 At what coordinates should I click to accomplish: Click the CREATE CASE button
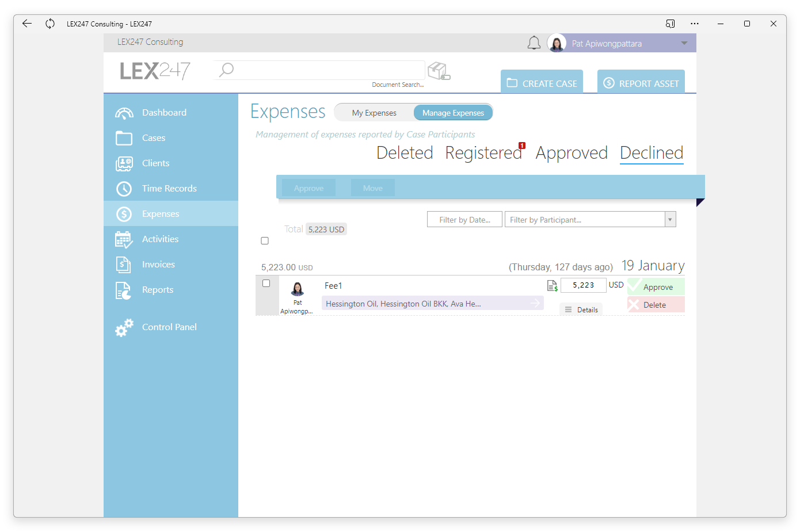click(x=542, y=82)
